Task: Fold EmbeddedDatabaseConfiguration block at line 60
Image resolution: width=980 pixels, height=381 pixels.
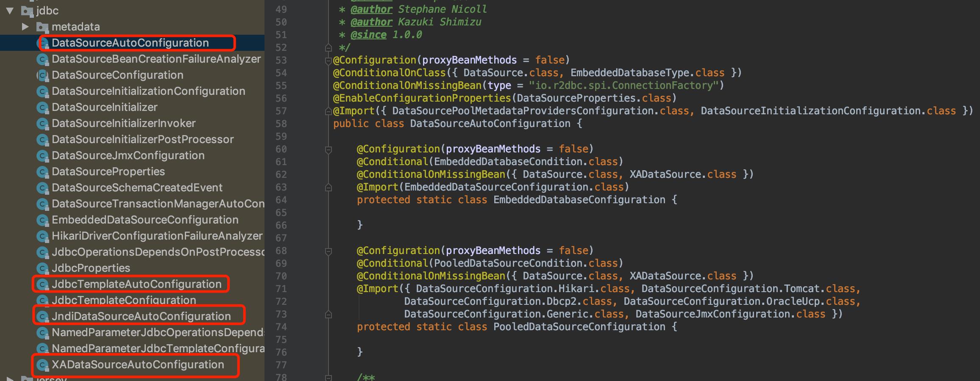Action: (x=328, y=149)
